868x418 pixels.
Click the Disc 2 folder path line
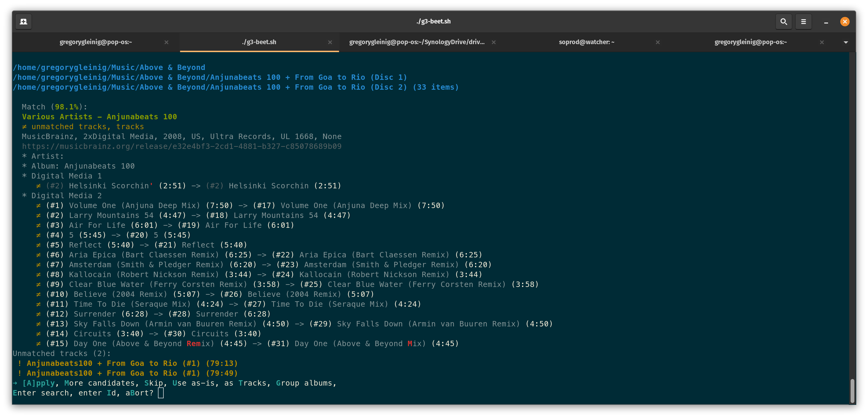(x=236, y=87)
